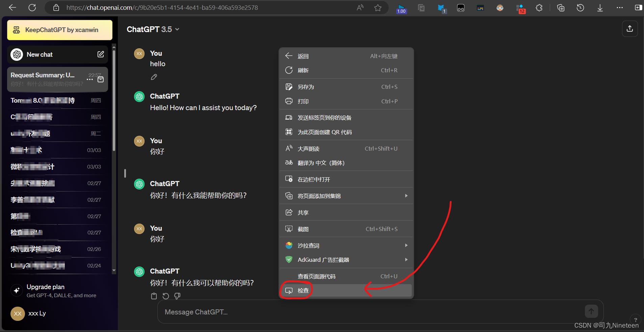
Task: Regenerate ChatGPT's last response
Action: [165, 296]
